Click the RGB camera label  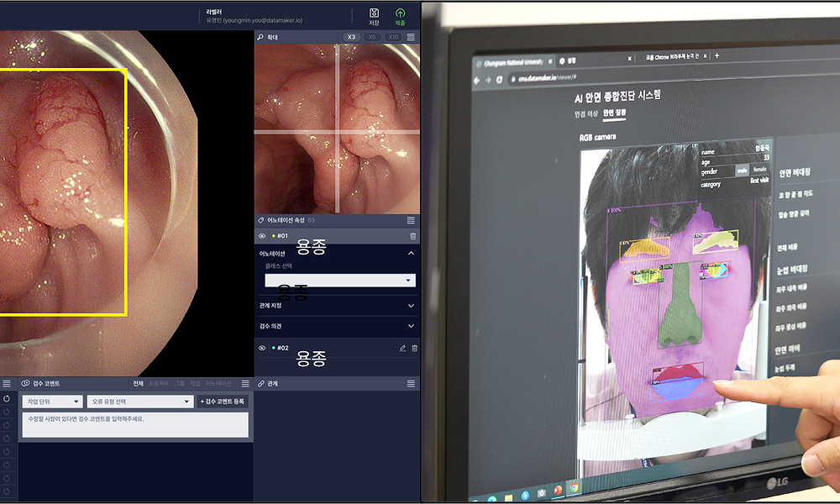598,138
